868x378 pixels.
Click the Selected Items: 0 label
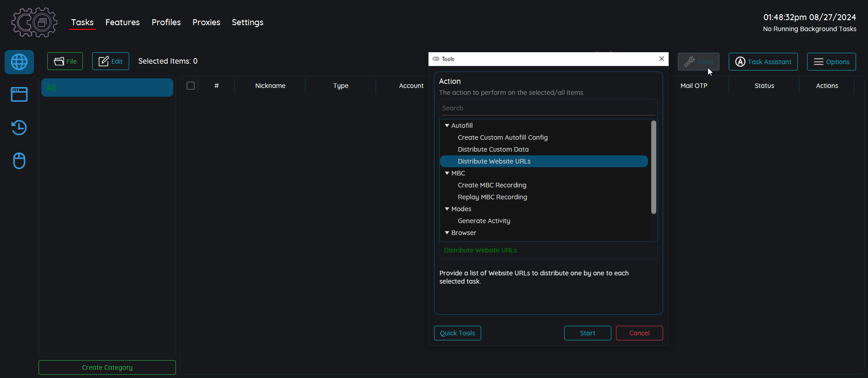(168, 61)
